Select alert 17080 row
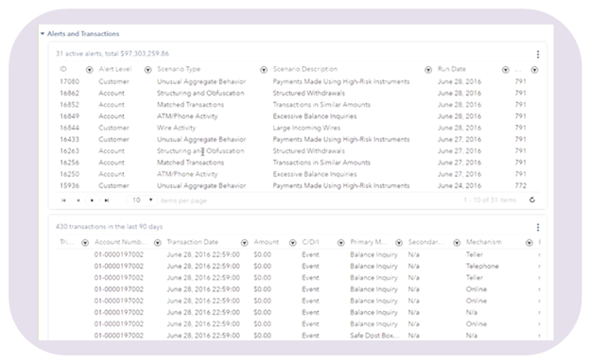This screenshot has height=364, width=589. pos(297,81)
